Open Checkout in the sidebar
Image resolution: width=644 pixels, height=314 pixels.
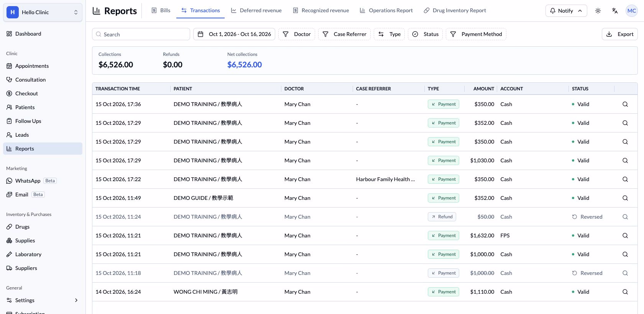point(43,93)
